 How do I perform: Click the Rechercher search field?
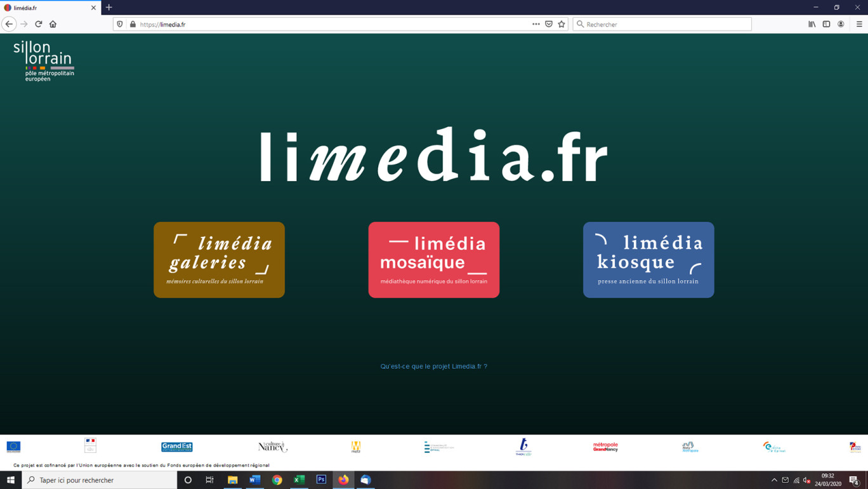662,24
